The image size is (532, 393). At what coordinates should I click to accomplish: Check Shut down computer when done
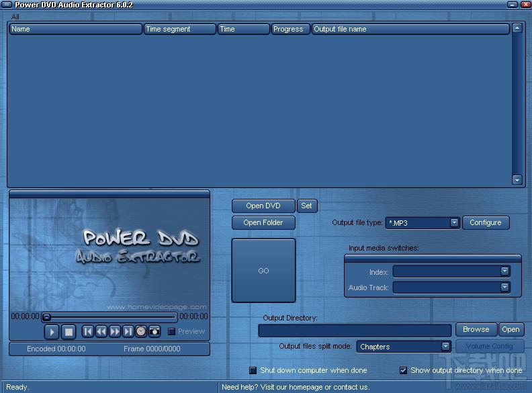tap(253, 370)
